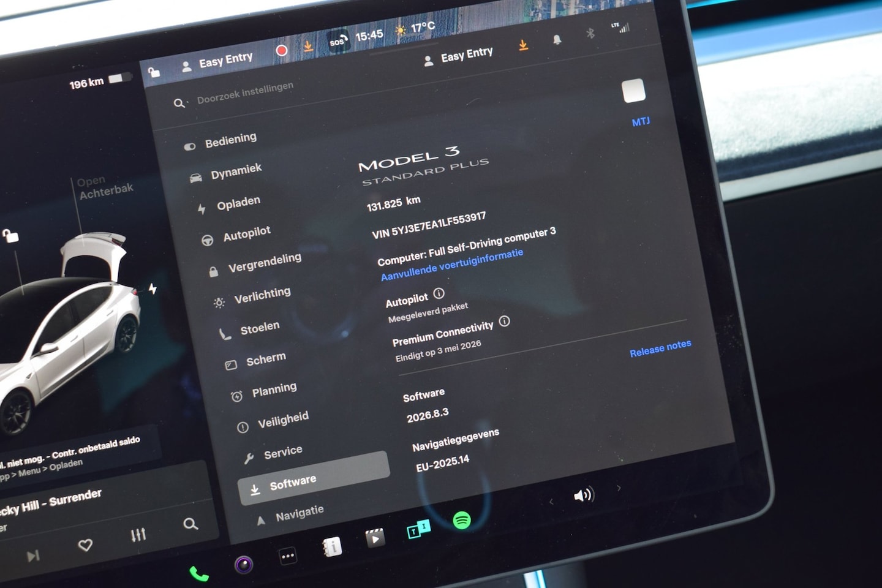
Task: Open the notifications bell icon
Action: point(557,40)
